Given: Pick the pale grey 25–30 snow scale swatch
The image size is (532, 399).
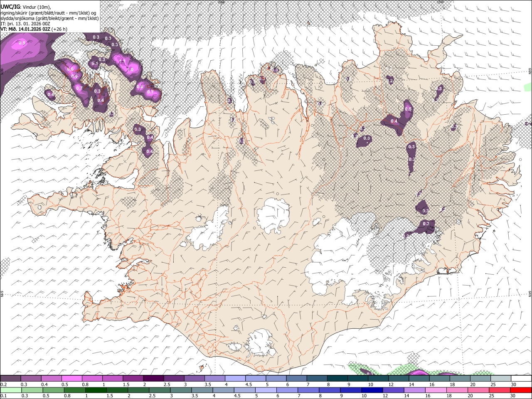Looking at the screenshot, I should point(500,378).
